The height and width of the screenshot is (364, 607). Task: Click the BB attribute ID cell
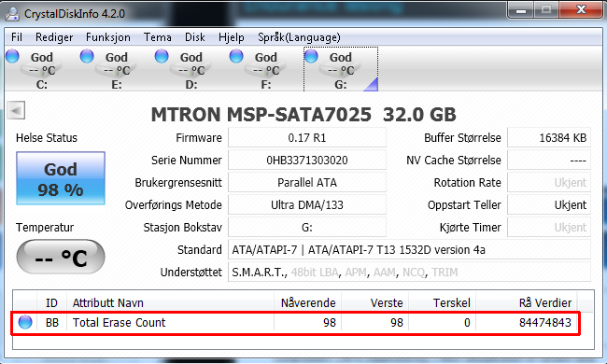pos(52,323)
